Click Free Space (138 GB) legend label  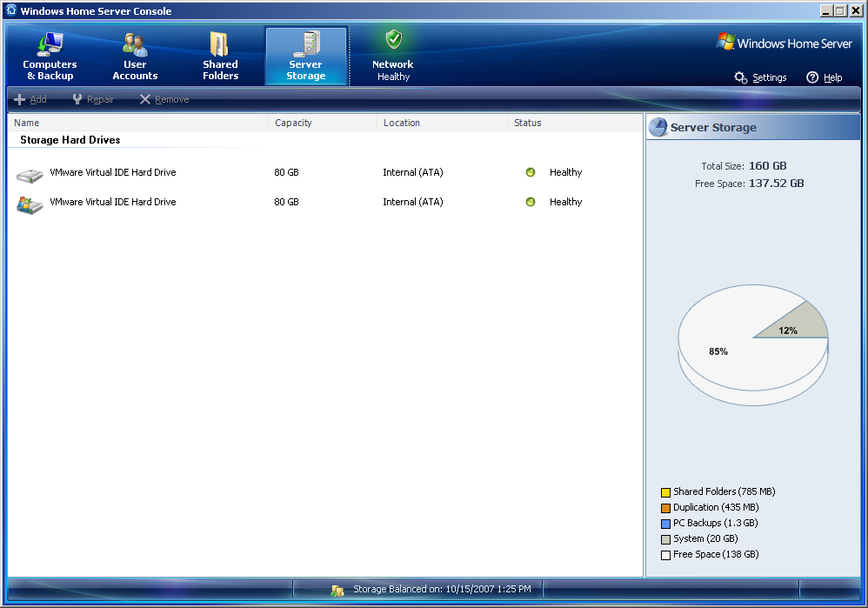tap(716, 554)
